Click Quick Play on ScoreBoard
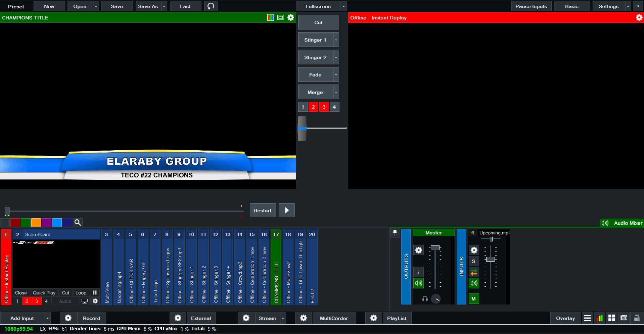The width and height of the screenshot is (644, 334). point(44,293)
